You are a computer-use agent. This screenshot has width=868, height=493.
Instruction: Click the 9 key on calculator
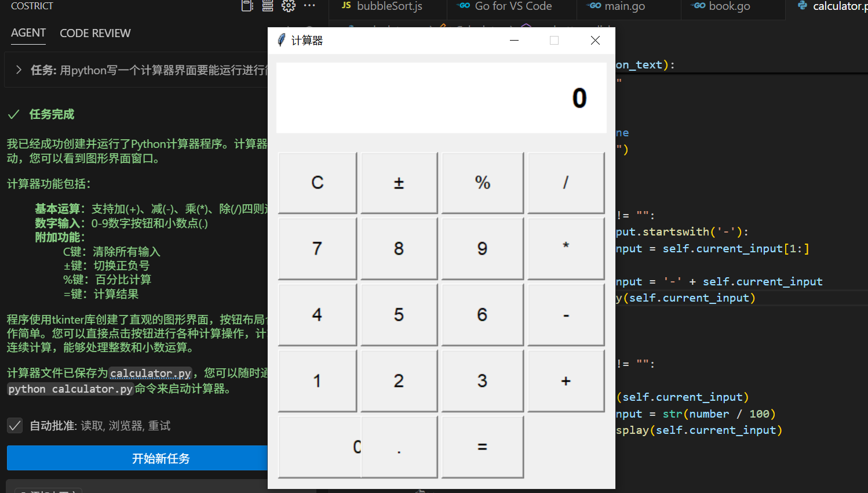click(x=482, y=249)
